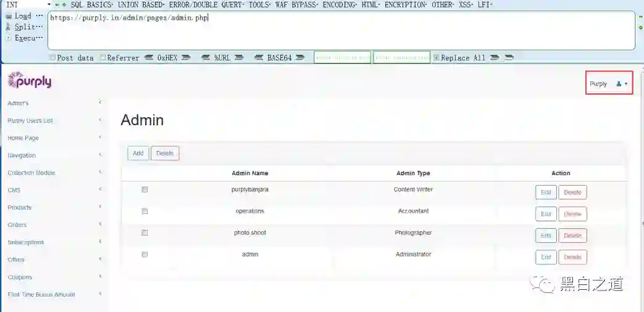Click the last arrow right of Replace All
The image size is (644, 312).
pyautogui.click(x=509, y=57)
